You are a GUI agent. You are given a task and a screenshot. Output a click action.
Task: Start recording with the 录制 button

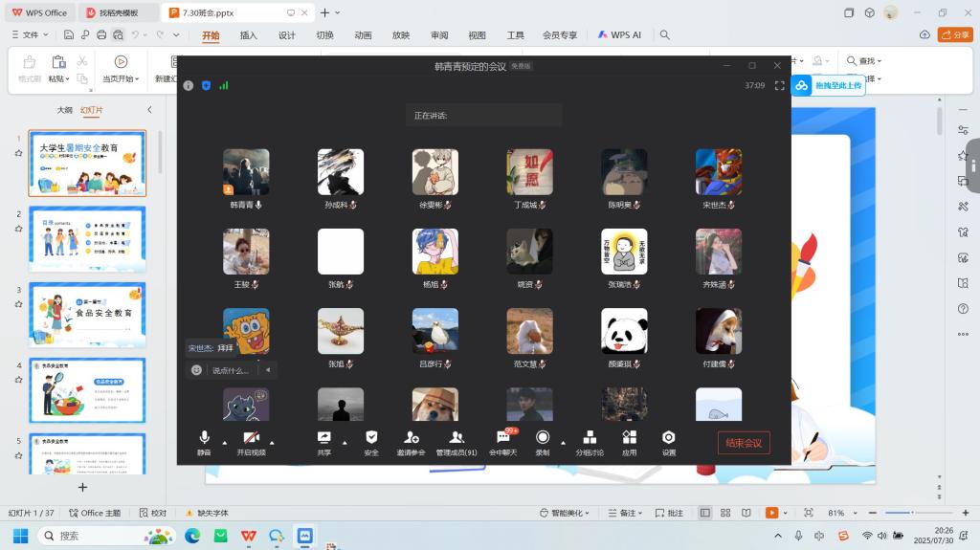(x=543, y=443)
